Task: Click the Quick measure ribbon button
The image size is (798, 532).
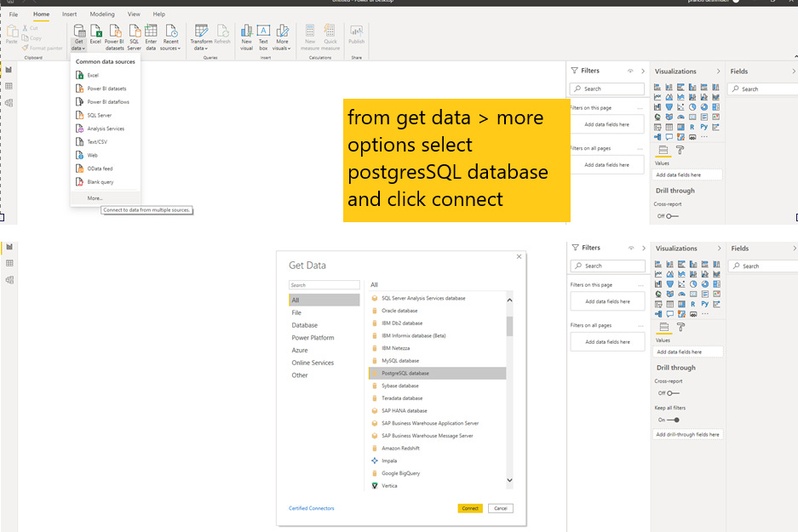Action: point(330,37)
